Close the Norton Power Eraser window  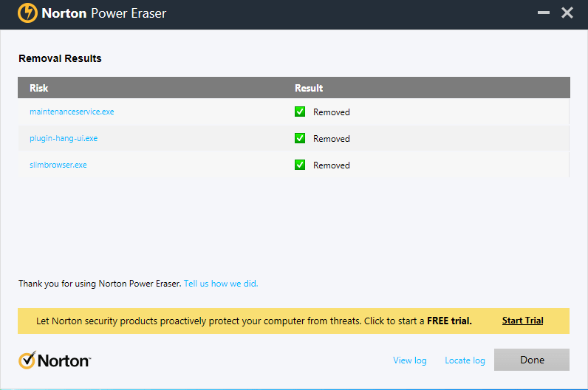point(567,13)
